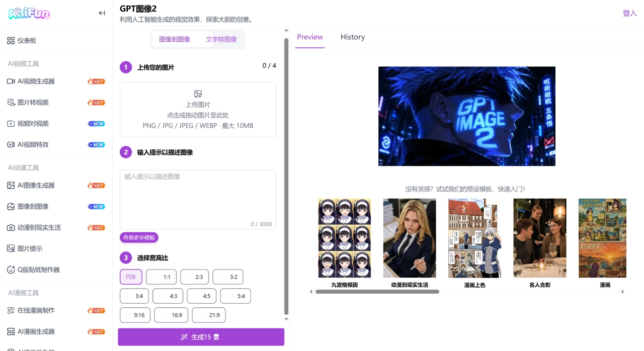Select the 汽车 auto aspect ratio

pos(131,277)
